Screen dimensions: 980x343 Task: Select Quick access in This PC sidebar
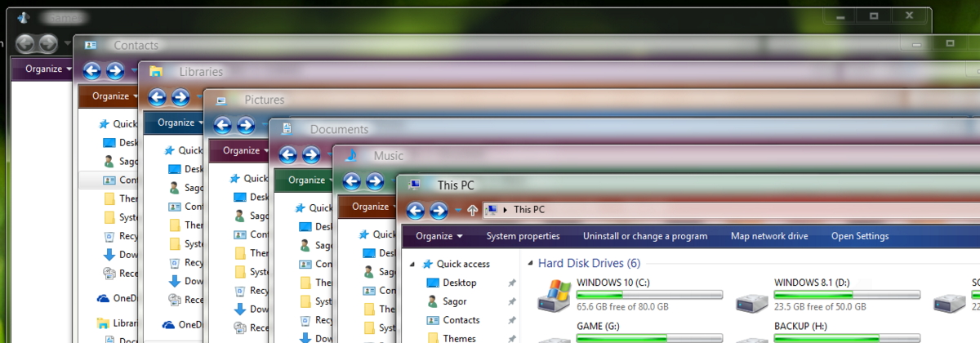[x=463, y=264]
